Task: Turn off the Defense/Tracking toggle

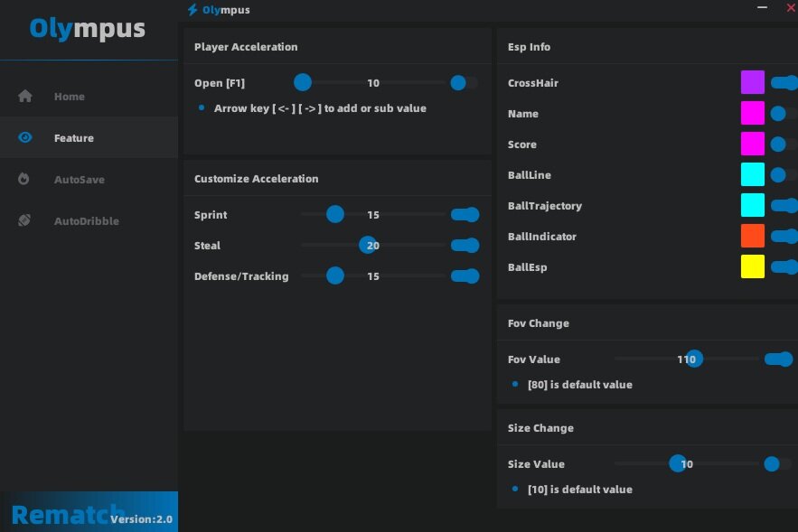Action: [465, 276]
